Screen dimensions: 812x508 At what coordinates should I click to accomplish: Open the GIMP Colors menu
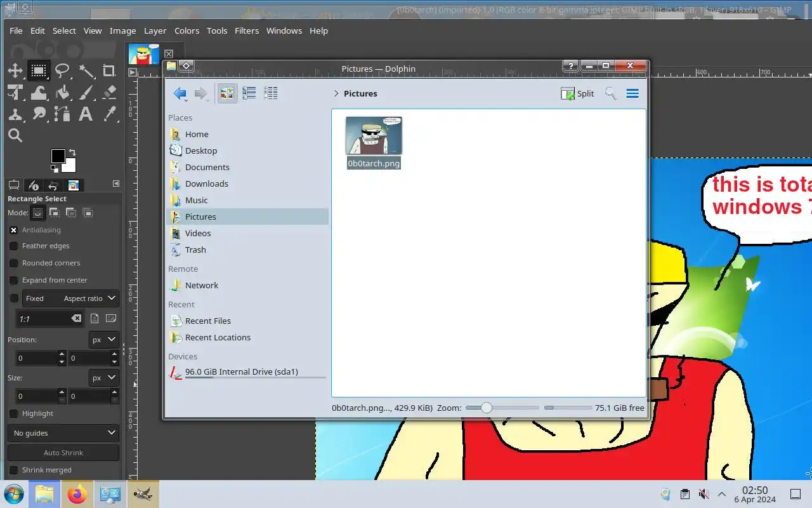(x=187, y=30)
